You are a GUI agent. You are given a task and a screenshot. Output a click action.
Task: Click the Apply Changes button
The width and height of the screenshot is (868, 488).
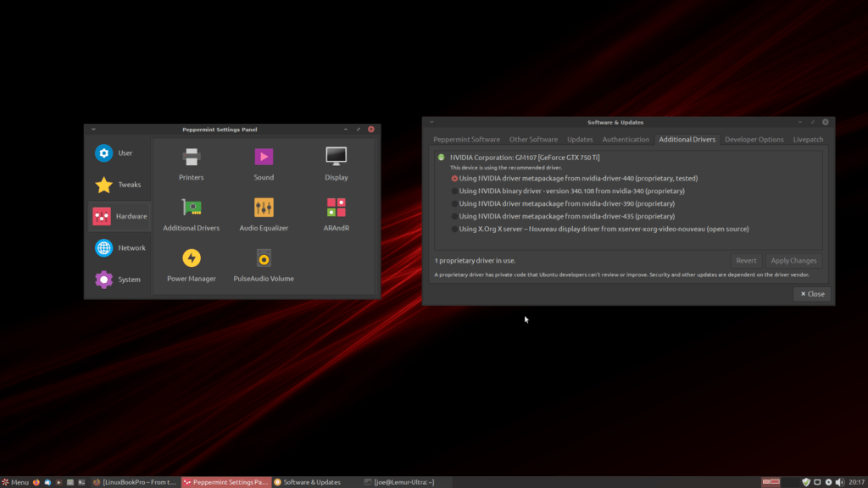tap(793, 261)
